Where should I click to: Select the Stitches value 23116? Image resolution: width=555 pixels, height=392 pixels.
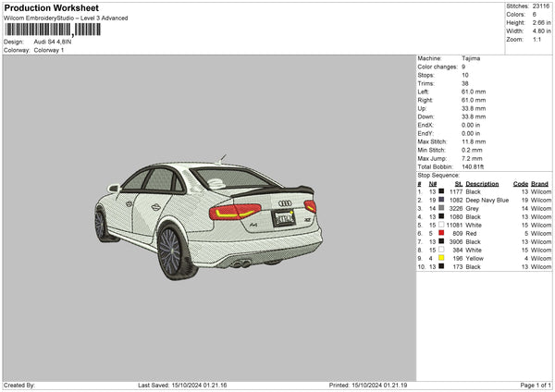coord(541,6)
